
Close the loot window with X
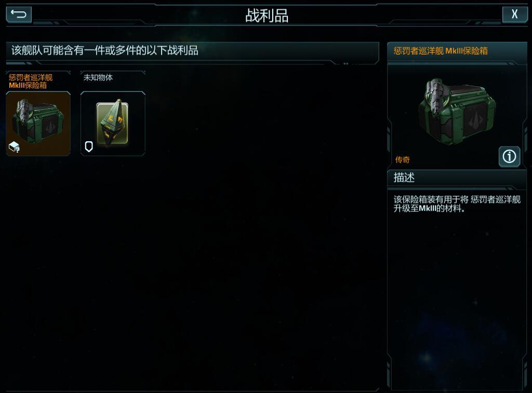(x=514, y=14)
